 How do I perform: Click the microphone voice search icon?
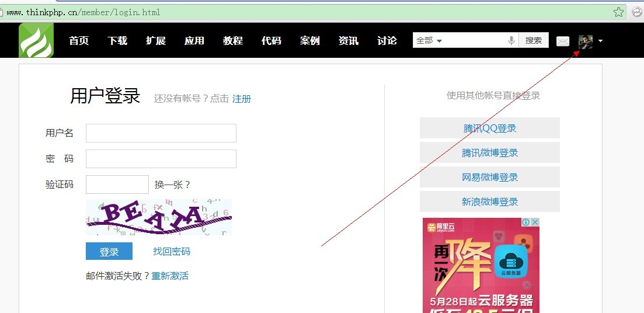511,40
